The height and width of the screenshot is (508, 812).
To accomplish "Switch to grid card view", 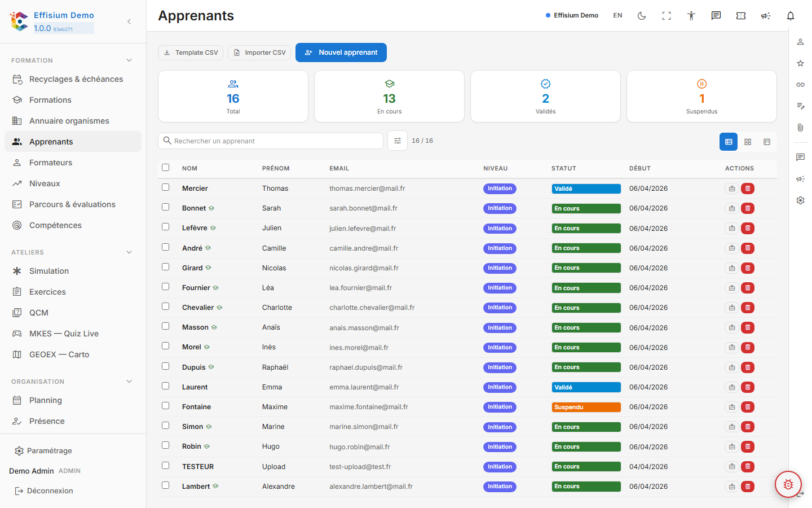I will click(x=748, y=142).
